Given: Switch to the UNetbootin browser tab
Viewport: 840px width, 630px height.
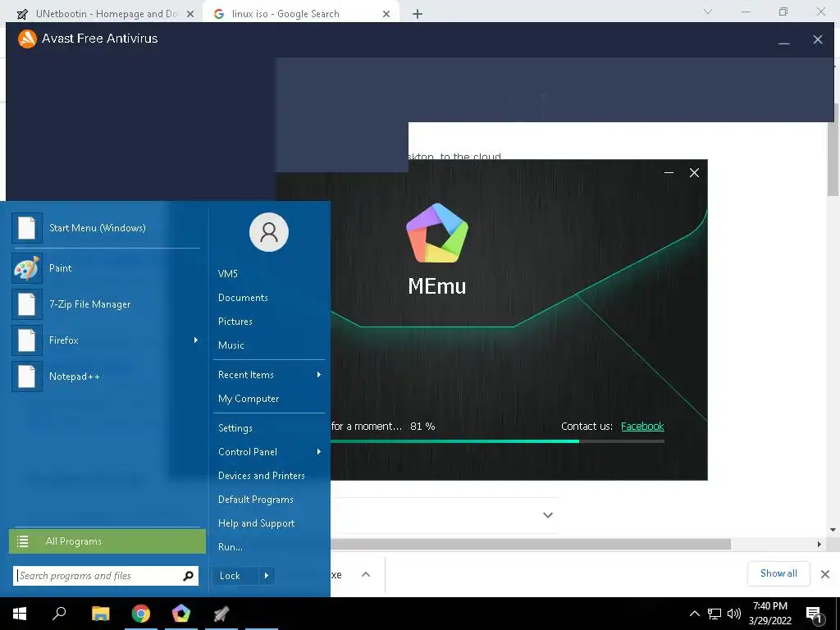Looking at the screenshot, I should pyautogui.click(x=104, y=14).
